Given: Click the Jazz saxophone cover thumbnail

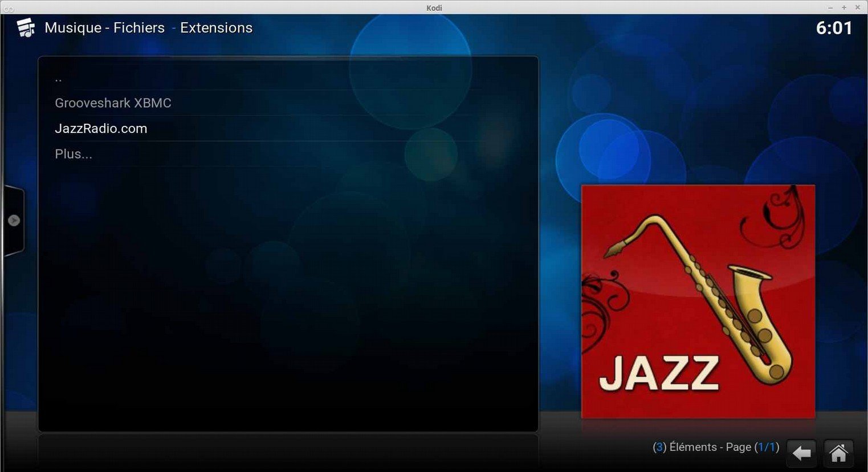Looking at the screenshot, I should tap(698, 302).
